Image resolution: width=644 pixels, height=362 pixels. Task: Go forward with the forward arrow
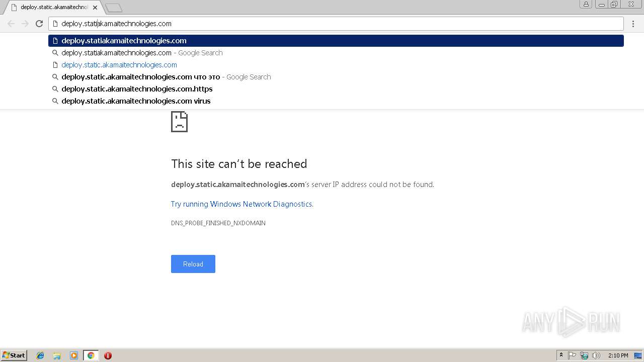tap(25, 24)
